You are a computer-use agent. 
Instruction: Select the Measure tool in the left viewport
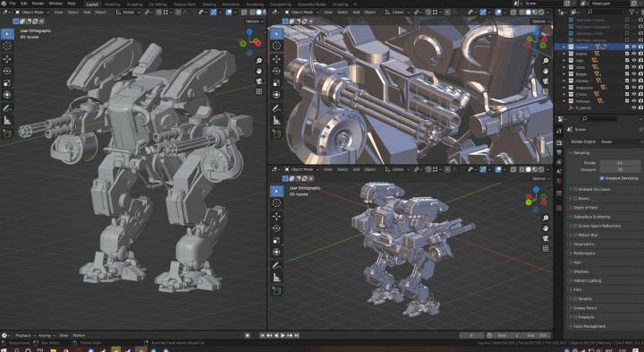coord(7,121)
